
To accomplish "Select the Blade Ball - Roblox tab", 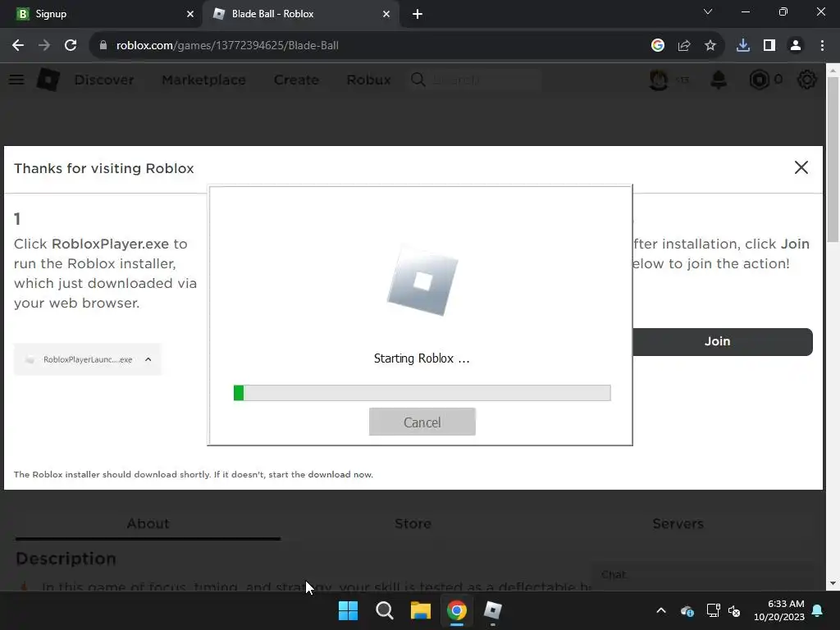I will (x=300, y=14).
